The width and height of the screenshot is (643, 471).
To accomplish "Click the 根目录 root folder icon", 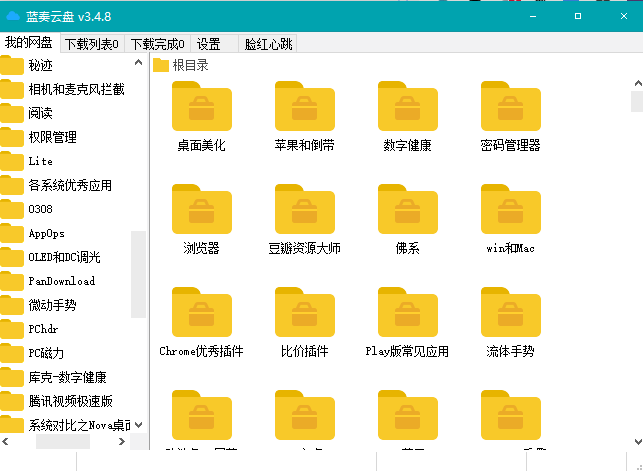I will [x=161, y=65].
